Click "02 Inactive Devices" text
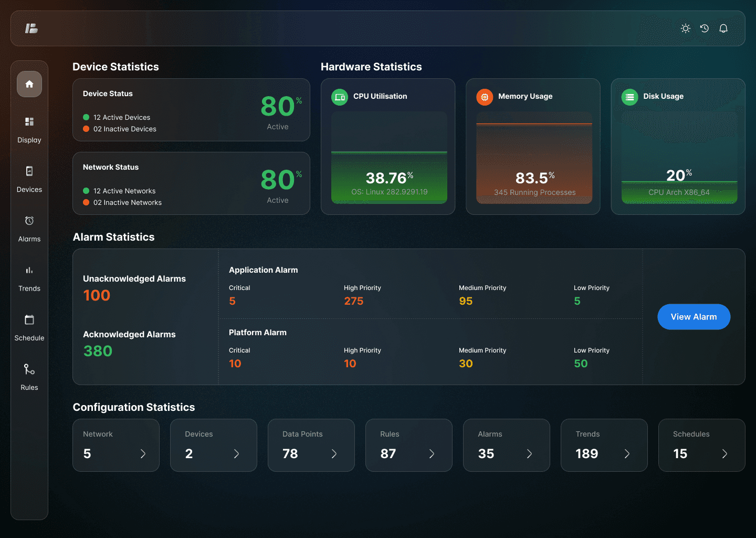The width and height of the screenshot is (756, 538). pos(125,129)
